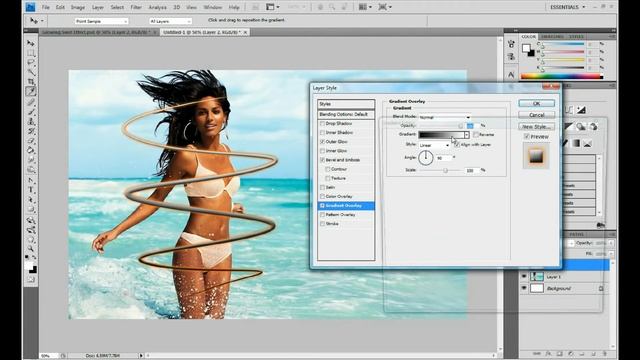The image size is (640, 360).
Task: Toggle the Preview checkbox
Action: click(527, 136)
